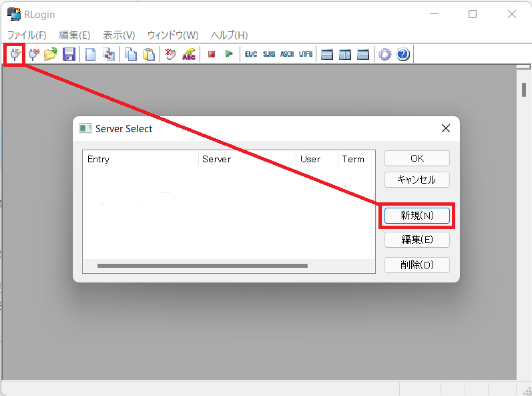Minimize the RLogin window

click(x=434, y=14)
